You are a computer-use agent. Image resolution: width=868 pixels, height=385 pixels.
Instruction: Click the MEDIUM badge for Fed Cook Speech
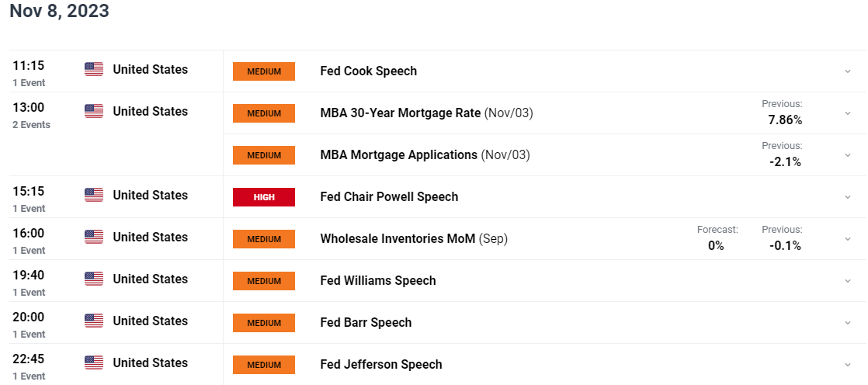click(264, 71)
